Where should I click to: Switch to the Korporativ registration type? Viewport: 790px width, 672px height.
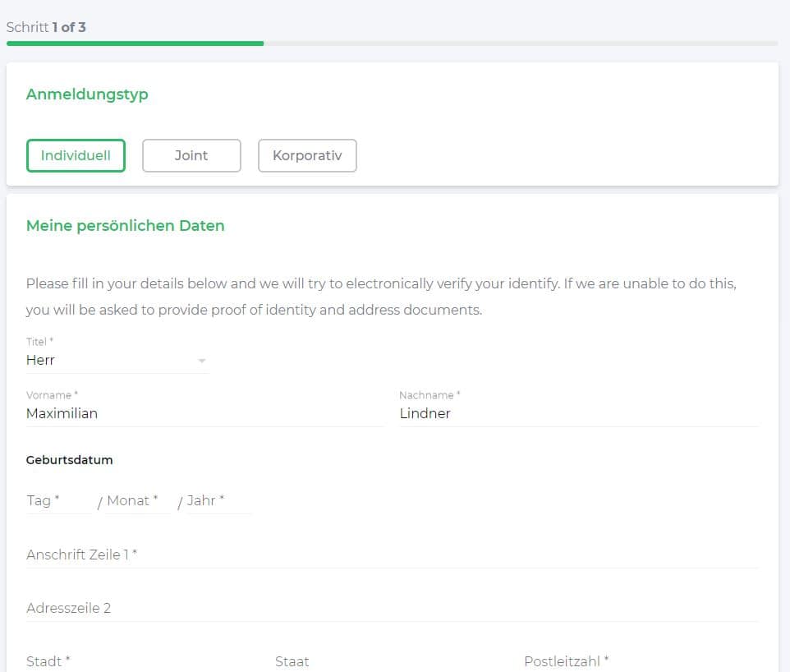(307, 155)
